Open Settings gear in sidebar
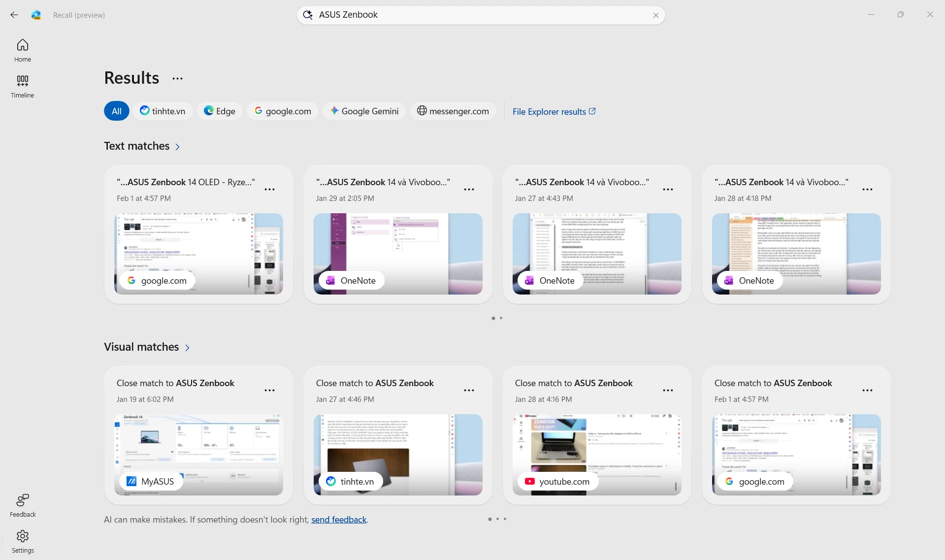The image size is (945, 560). [23, 541]
